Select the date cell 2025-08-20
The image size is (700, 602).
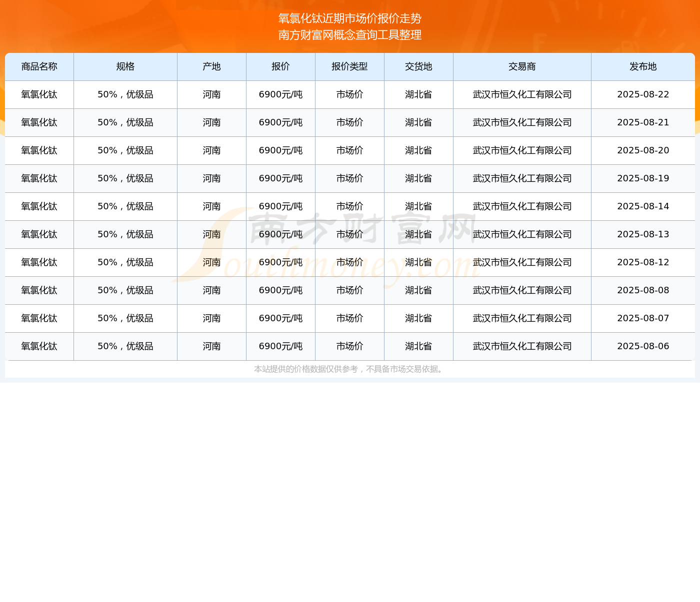coord(643,150)
